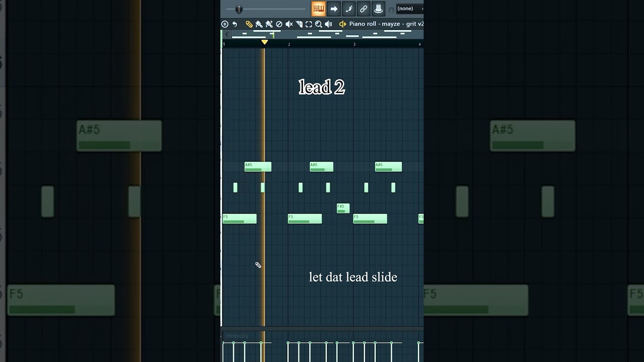Click the note overview scroller strip
This screenshot has width=644, height=362.
click(328, 34)
